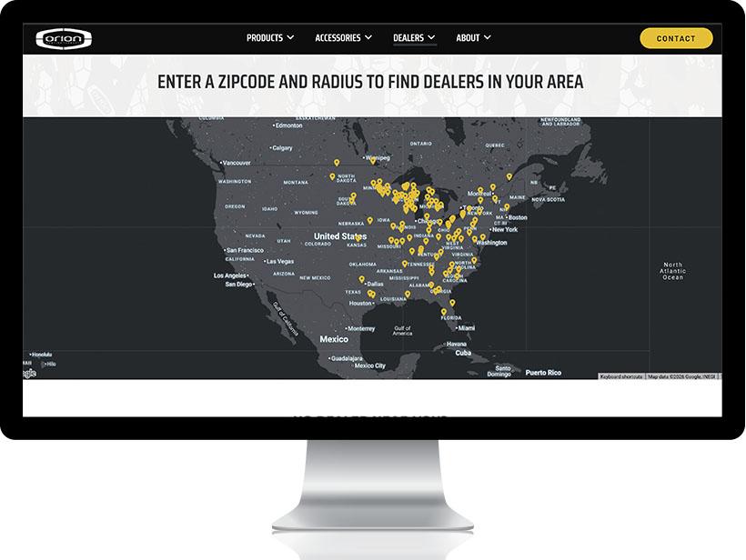Select the dealer pin just above Dallas

(x=361, y=279)
